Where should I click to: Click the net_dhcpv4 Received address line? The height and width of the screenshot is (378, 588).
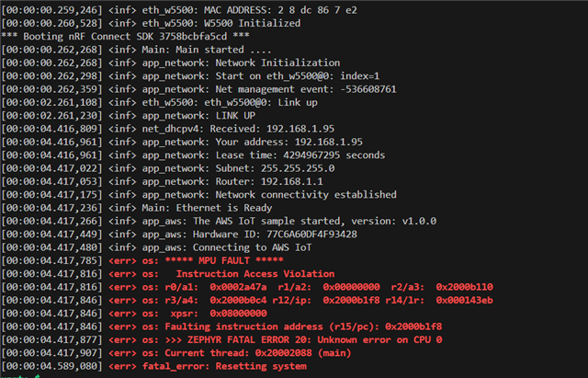click(x=167, y=129)
